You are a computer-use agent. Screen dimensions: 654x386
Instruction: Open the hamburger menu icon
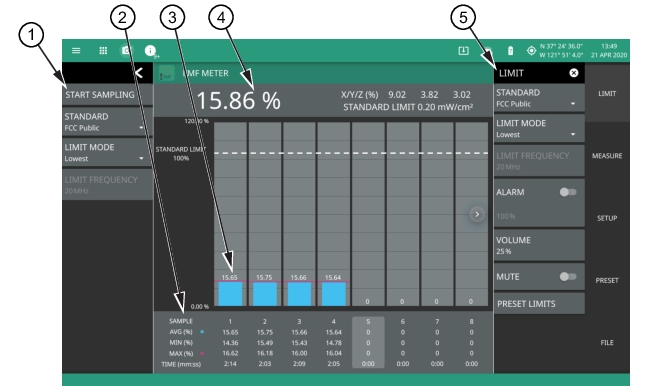pyautogui.click(x=76, y=51)
